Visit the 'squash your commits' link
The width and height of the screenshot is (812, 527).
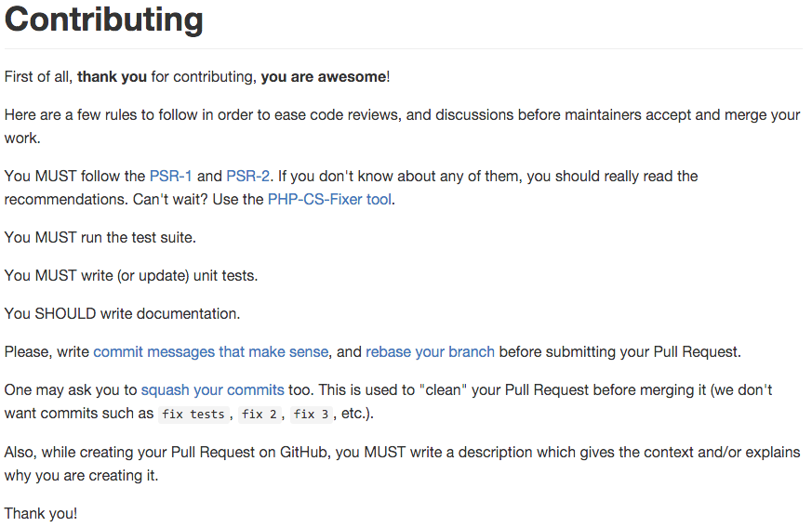(212, 389)
